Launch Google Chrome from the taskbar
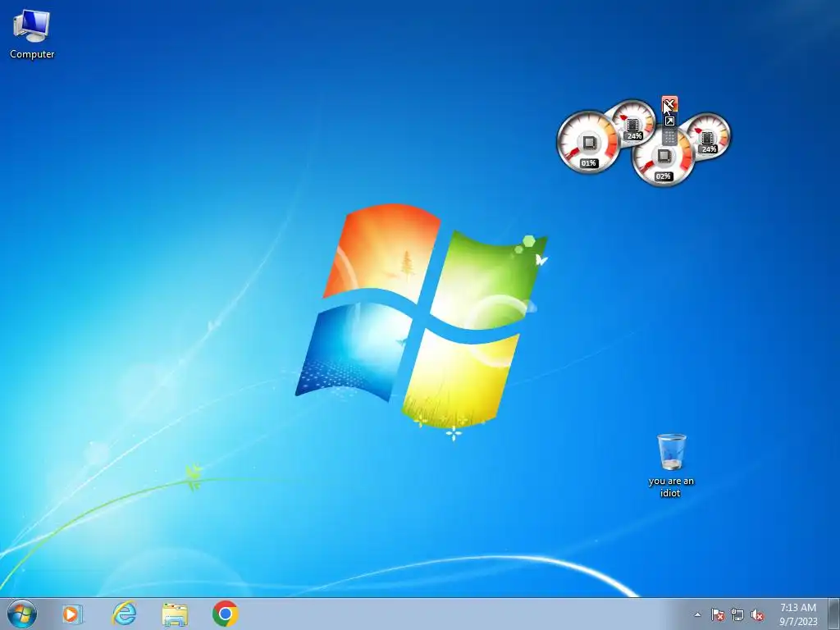This screenshot has width=840, height=630. click(225, 614)
